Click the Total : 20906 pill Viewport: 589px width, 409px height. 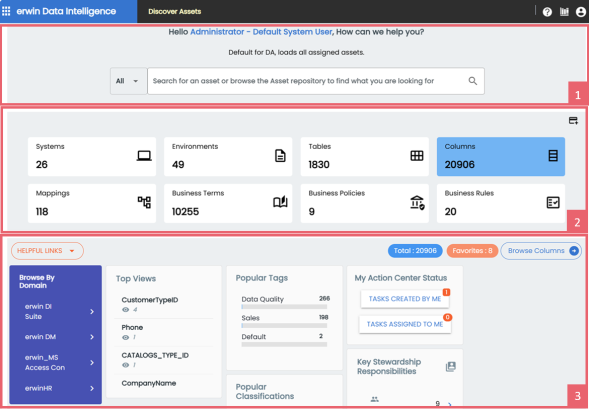[x=415, y=251]
